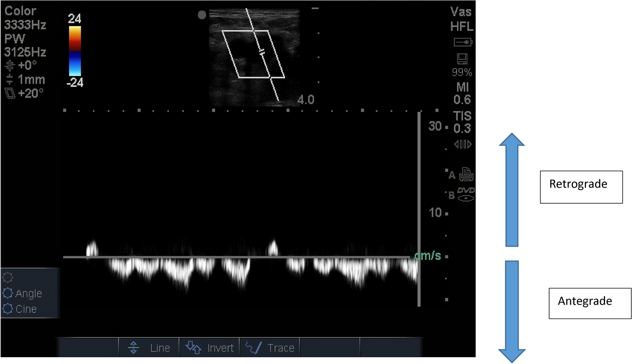632x364 pixels.
Task: Click the color box in the ultrasound image
Action: point(253,54)
